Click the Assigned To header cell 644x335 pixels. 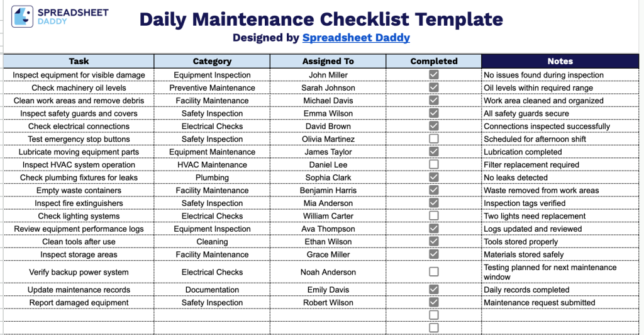[328, 61]
